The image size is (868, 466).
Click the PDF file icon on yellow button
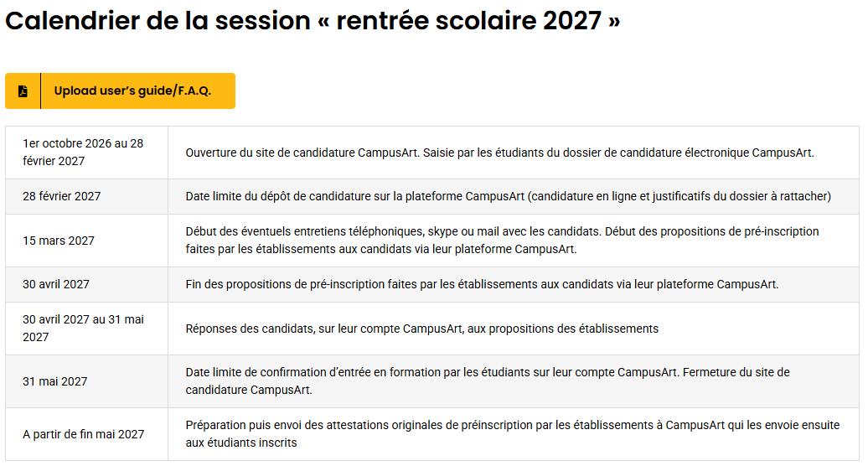point(23,91)
